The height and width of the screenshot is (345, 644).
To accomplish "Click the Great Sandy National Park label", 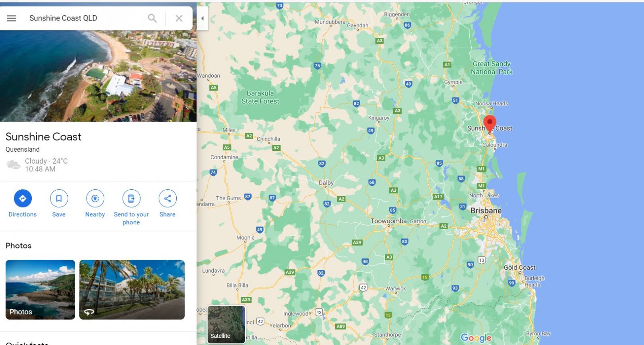I will tap(492, 68).
